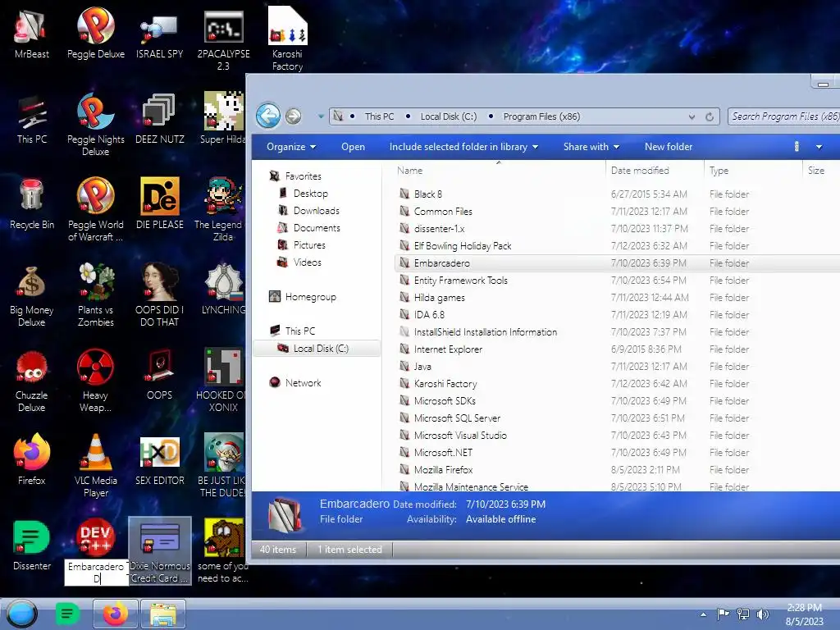840x630 pixels.
Task: Select the Firefox desktop icon
Action: click(32, 459)
